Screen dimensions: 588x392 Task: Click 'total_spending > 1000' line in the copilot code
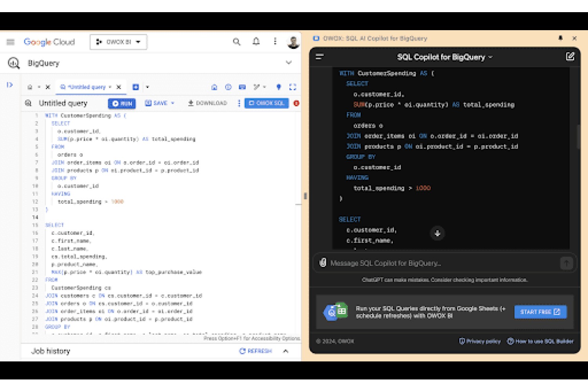tap(392, 188)
